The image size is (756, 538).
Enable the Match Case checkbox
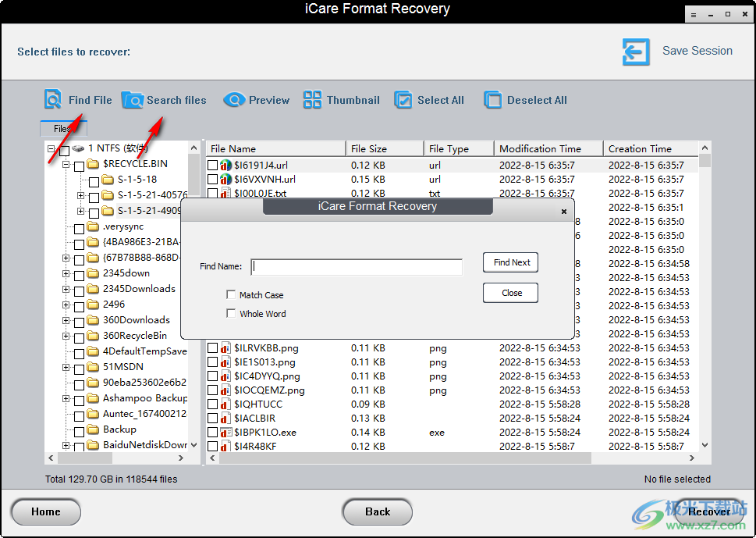coord(231,294)
